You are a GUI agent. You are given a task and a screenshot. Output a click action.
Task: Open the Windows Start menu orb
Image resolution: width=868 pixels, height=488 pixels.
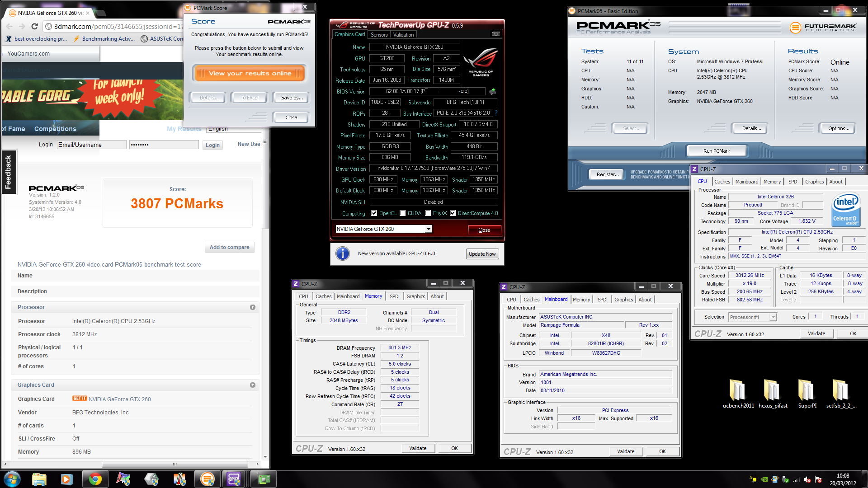(12, 479)
